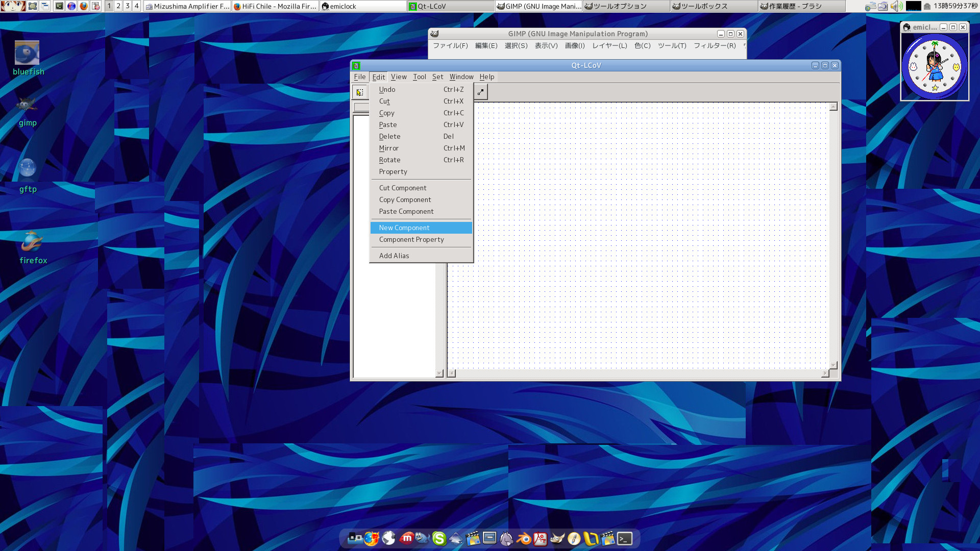Switch to HiFi Chile Firefox taskbar window

pos(276,6)
